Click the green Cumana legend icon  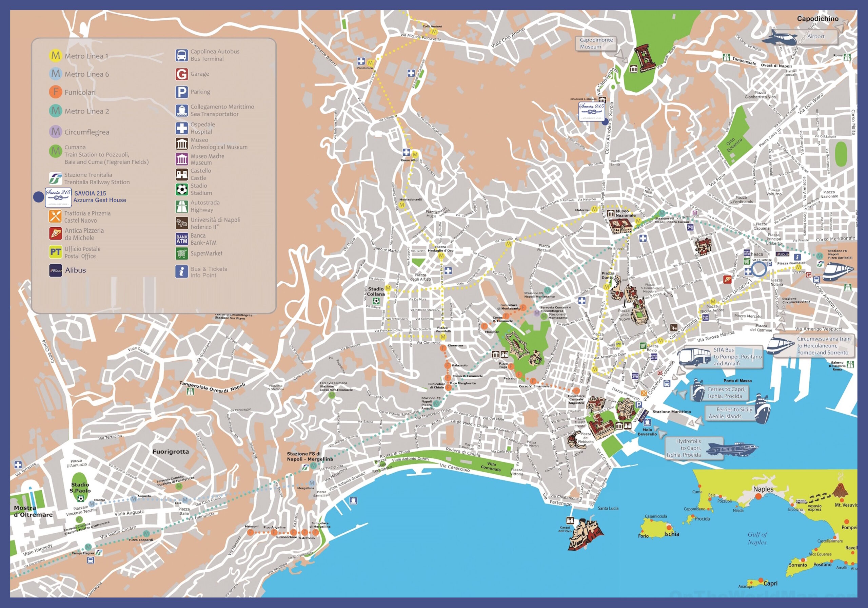[x=56, y=151]
